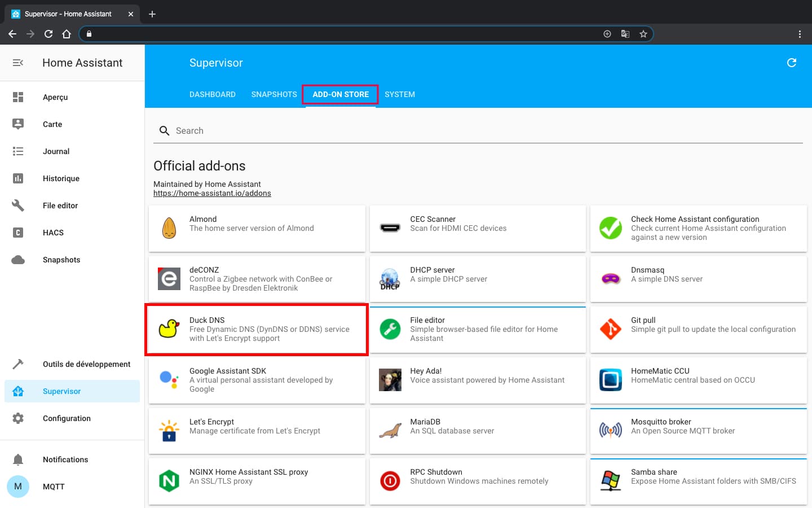Click the RPC Shutdown power icon
The height and width of the screenshot is (508, 812).
click(x=390, y=481)
